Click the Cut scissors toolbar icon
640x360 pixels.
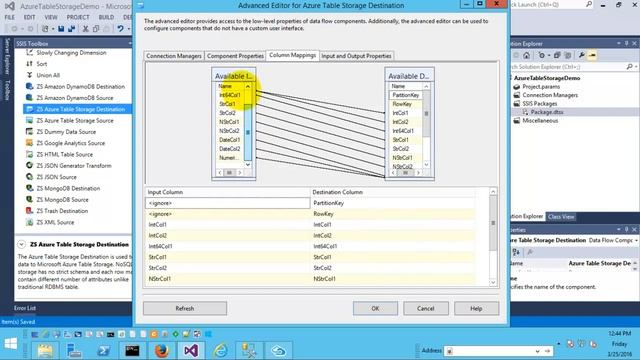click(86, 29)
